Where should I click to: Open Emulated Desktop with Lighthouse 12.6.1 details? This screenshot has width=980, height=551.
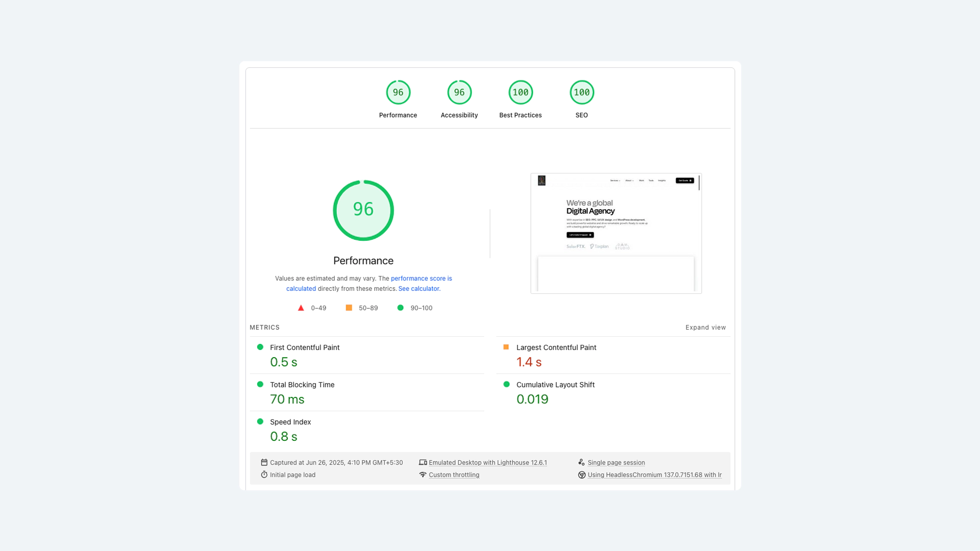click(x=488, y=463)
